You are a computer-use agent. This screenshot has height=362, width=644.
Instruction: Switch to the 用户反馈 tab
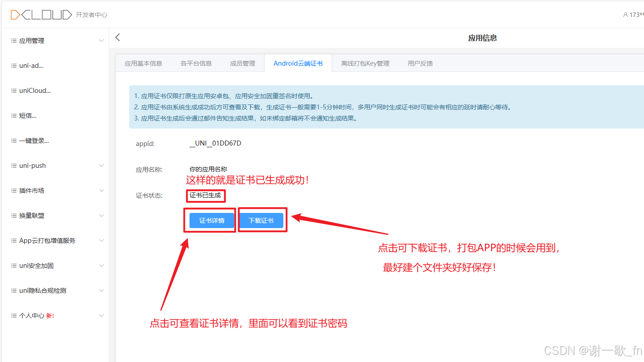click(x=420, y=63)
